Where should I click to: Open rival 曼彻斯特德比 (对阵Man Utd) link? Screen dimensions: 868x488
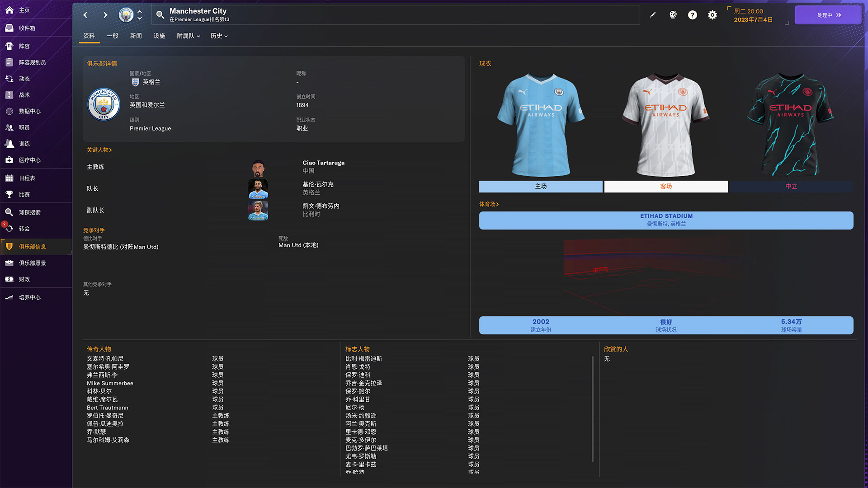tap(121, 247)
